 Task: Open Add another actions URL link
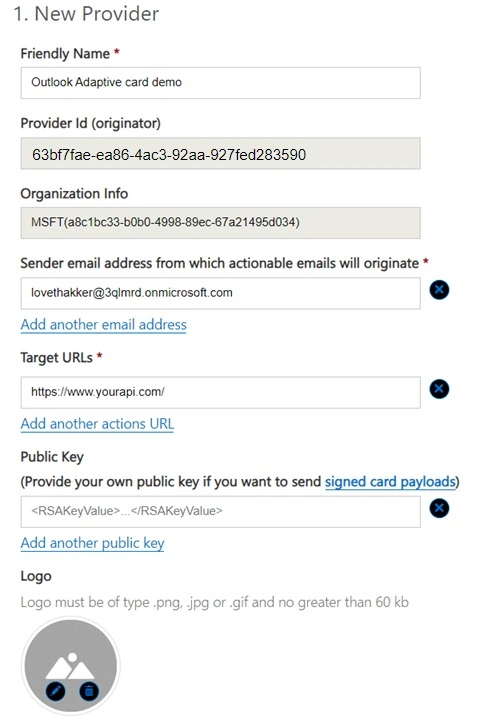coord(97,424)
